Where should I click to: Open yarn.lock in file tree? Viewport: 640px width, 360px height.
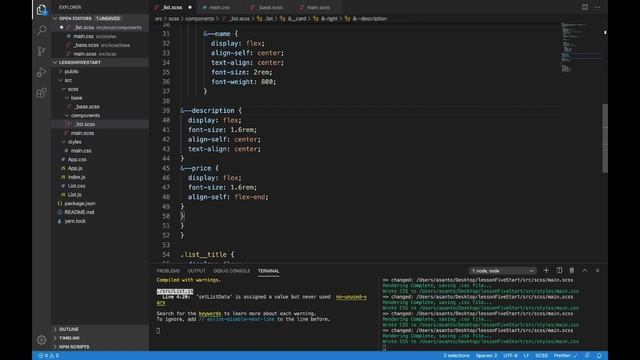tap(75, 221)
